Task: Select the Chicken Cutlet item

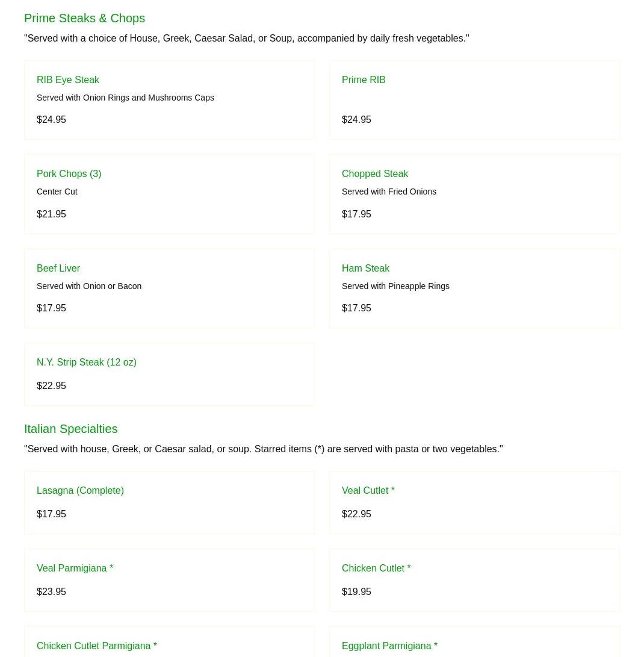Action: (x=376, y=568)
